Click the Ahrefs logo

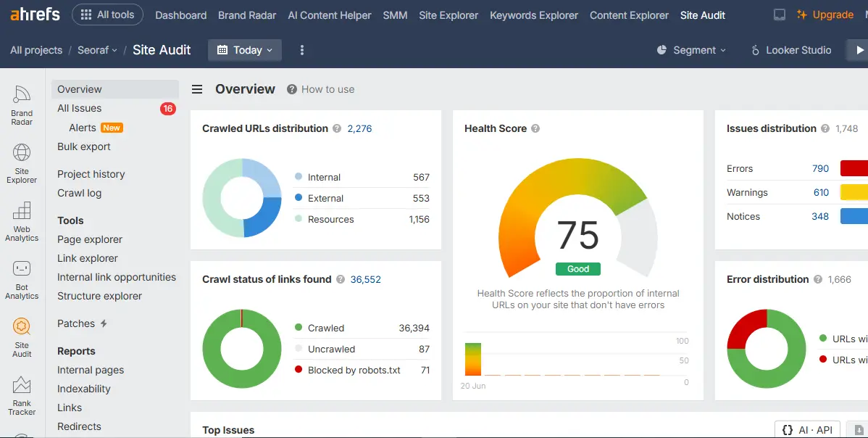click(35, 14)
